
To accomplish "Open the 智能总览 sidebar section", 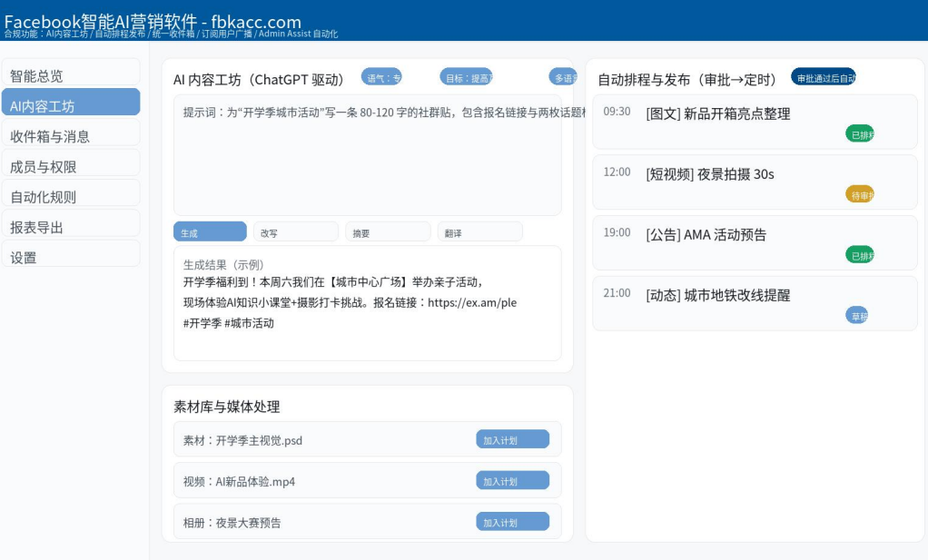I will [x=71, y=75].
